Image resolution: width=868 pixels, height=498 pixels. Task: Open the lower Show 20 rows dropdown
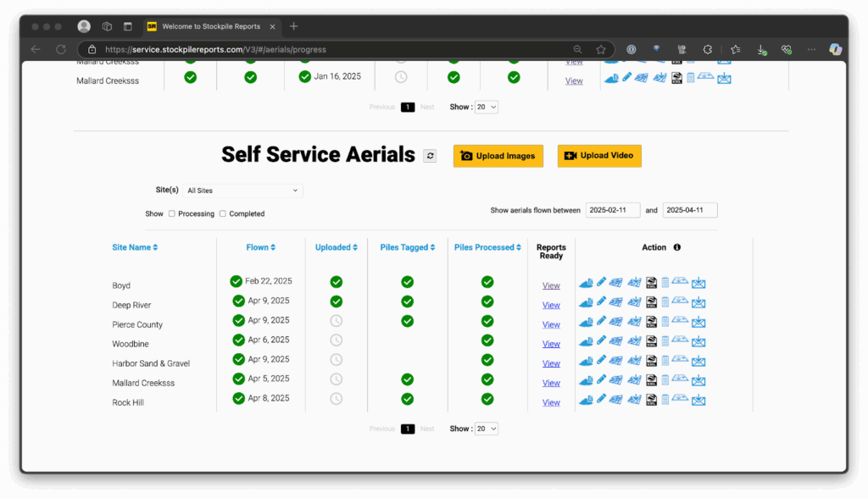[x=487, y=429]
